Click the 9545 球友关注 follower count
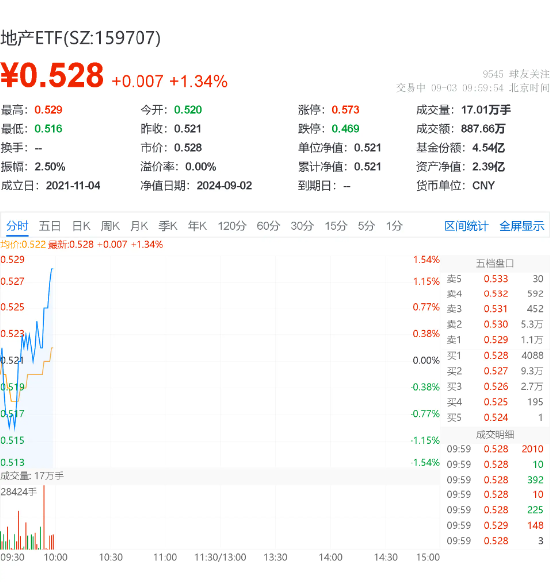Image resolution: width=550 pixels, height=584 pixels. (x=516, y=74)
